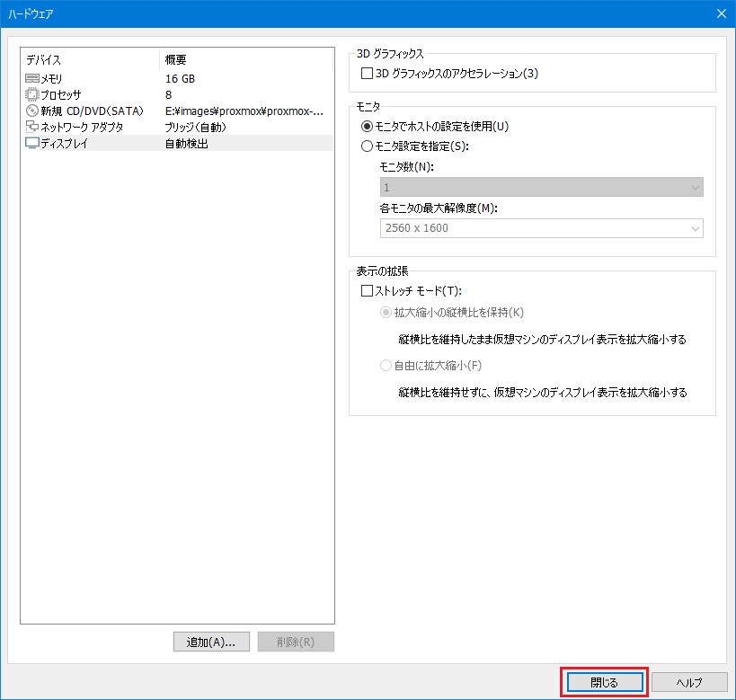
Task: Select 'モニタでホストの設定を使用(U)' radio button
Action: click(367, 127)
